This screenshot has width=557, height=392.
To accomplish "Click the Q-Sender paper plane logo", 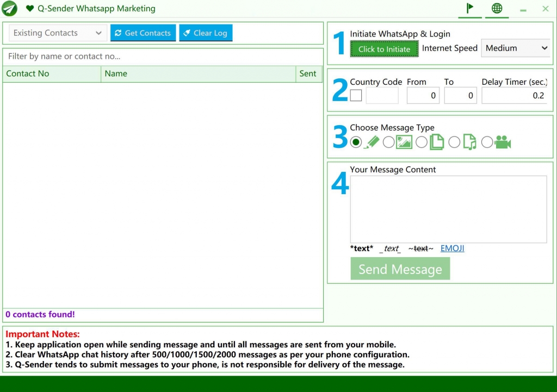I will [x=9, y=9].
